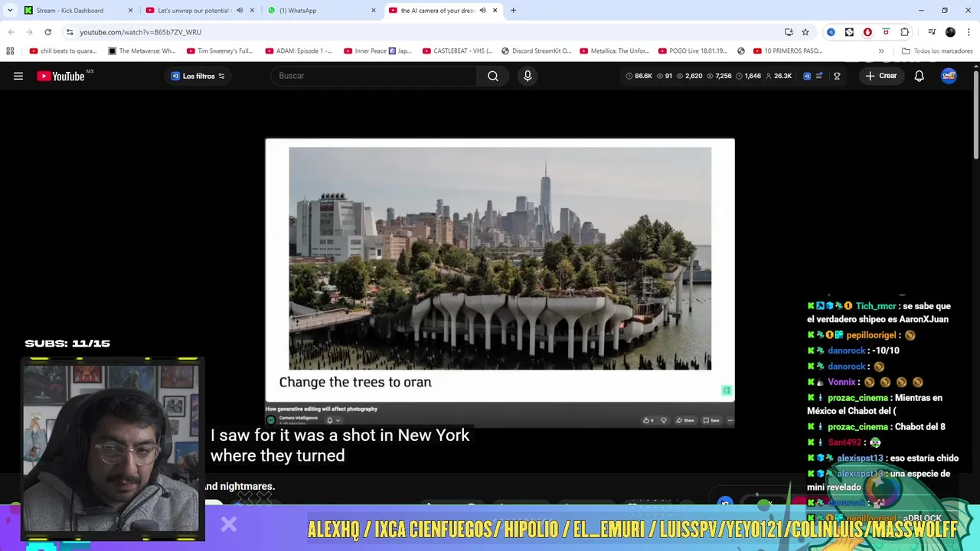Click the blue vidIQ extension icon in Chrome toolbar
Image resolution: width=980 pixels, height=551 pixels.
pyautogui.click(x=831, y=32)
